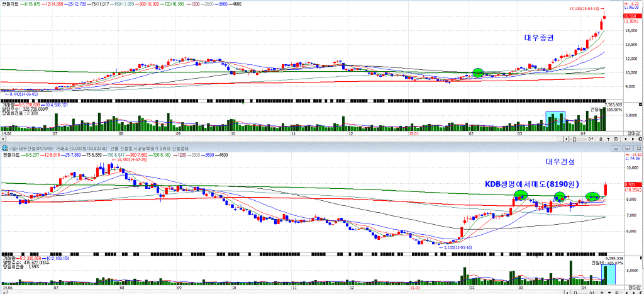
Task: Adjust the bottom chart zoom slider handle
Action: [x=574, y=292]
